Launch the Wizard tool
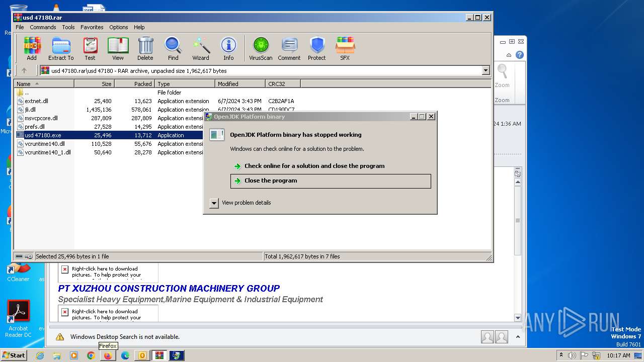Image resolution: width=644 pixels, height=362 pixels. pyautogui.click(x=201, y=49)
